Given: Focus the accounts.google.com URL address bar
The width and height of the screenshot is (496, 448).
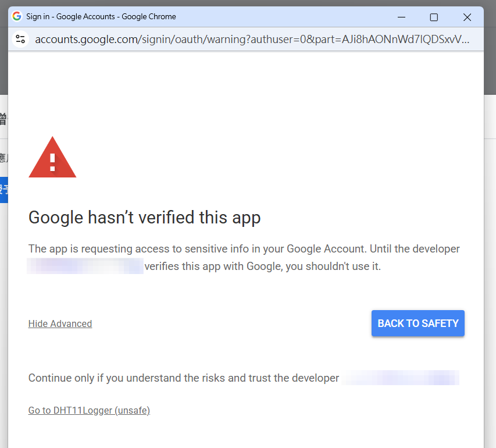Looking at the screenshot, I should (x=250, y=39).
